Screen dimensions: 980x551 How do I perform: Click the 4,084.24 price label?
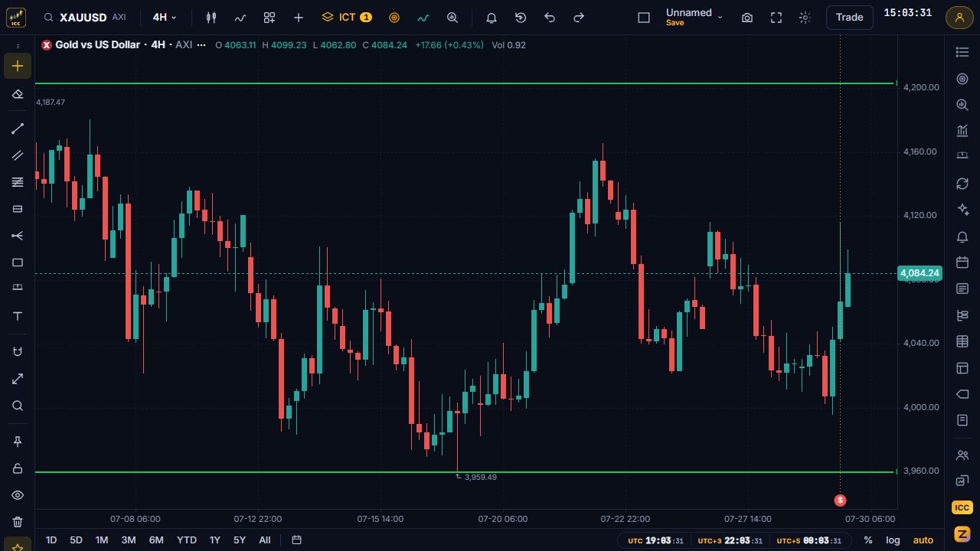pyautogui.click(x=920, y=273)
